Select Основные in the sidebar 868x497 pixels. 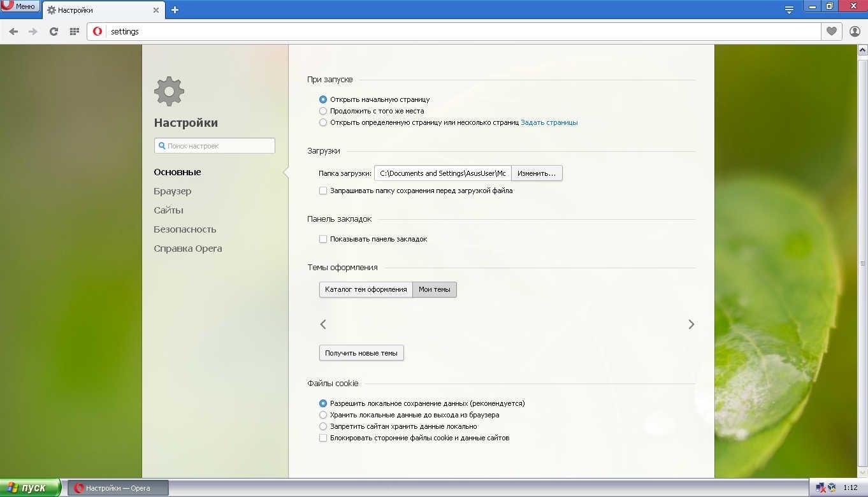[x=177, y=172]
